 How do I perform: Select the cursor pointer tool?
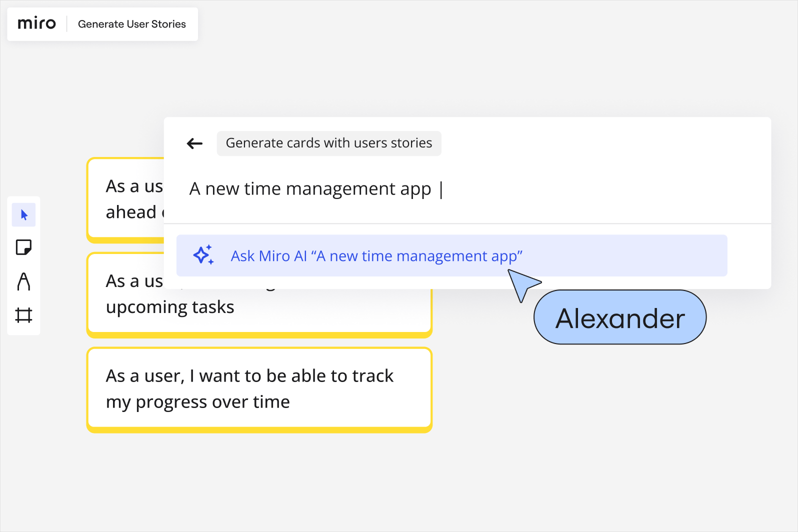point(23,215)
